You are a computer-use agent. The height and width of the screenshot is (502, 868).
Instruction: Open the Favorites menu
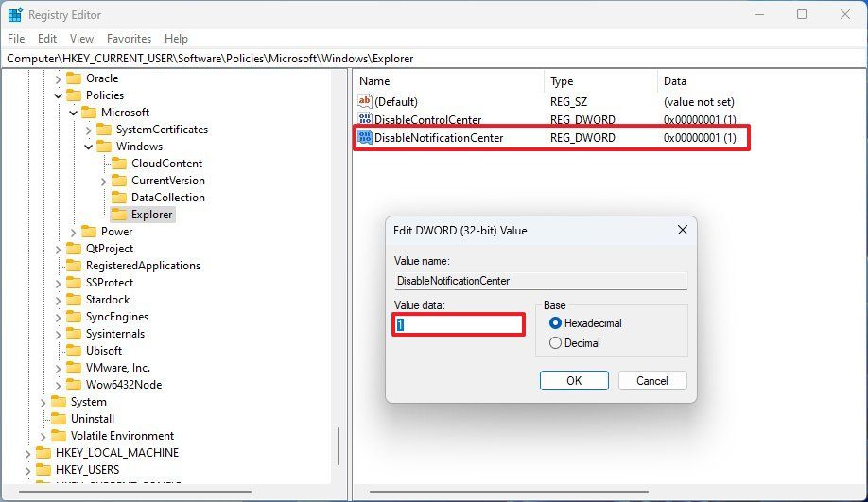129,39
